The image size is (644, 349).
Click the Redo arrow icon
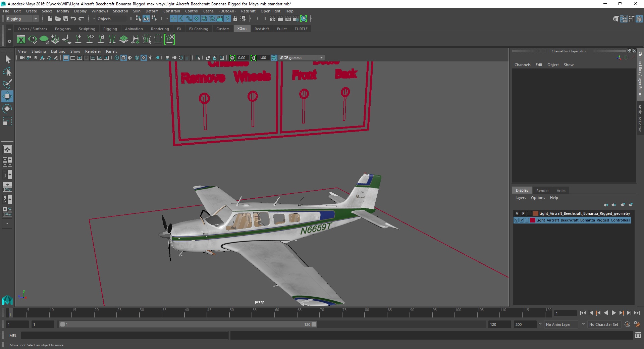click(82, 19)
